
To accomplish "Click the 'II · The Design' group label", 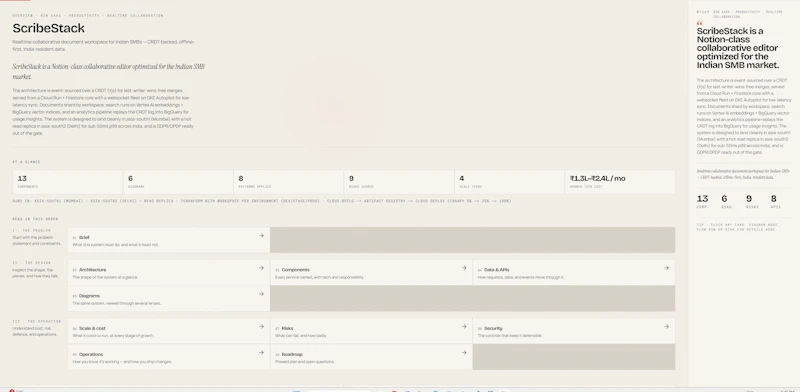I will [x=32, y=263].
